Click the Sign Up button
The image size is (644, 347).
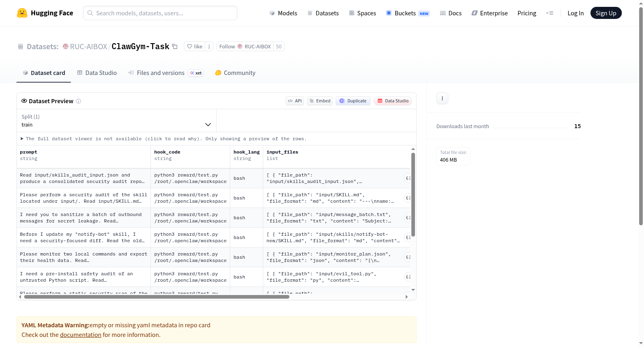[606, 13]
